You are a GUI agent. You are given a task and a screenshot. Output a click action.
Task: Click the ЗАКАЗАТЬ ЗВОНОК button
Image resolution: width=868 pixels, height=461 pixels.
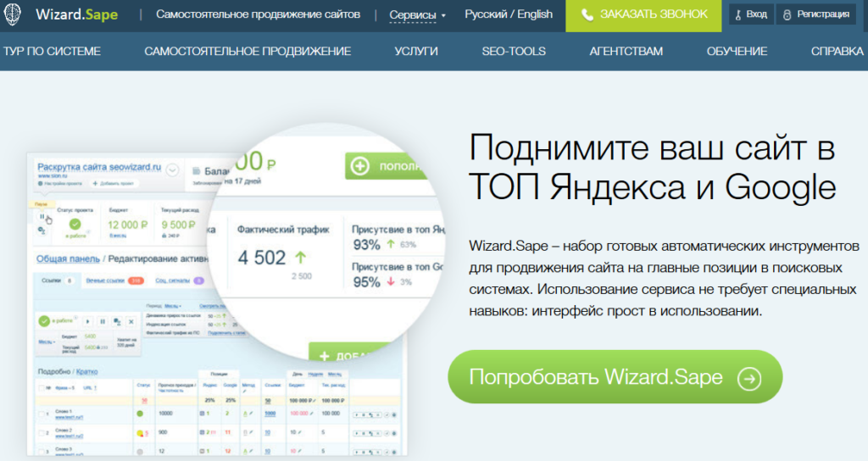pos(644,15)
